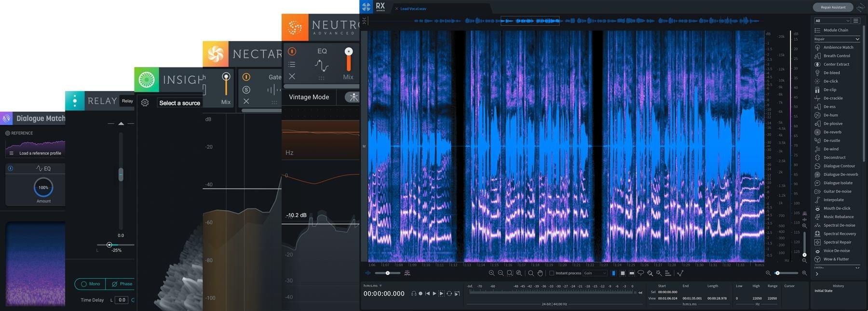The image size is (868, 311).
Task: Click the zoom out magnifier in RX toolbar
Action: pyautogui.click(x=501, y=273)
